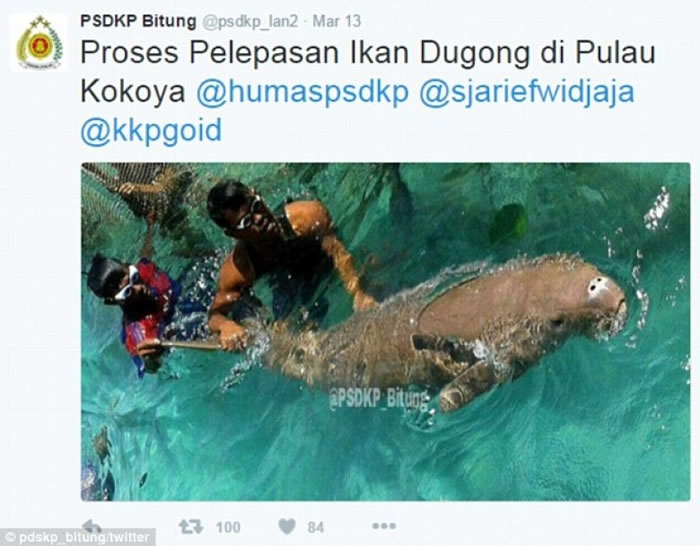Open the @kkpgoid mention
This screenshot has width=700, height=546.
[151, 131]
